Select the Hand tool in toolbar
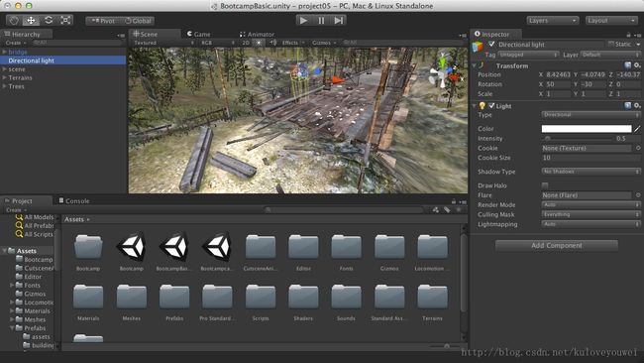Screen dimensions: 644x363 (14, 20)
